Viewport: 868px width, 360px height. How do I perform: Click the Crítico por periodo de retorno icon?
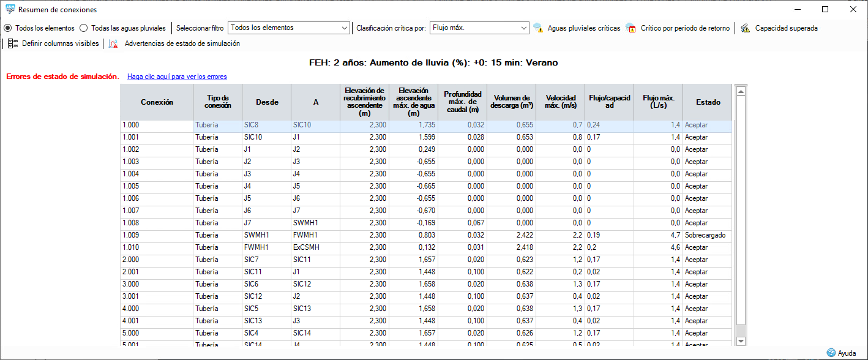tap(630, 28)
